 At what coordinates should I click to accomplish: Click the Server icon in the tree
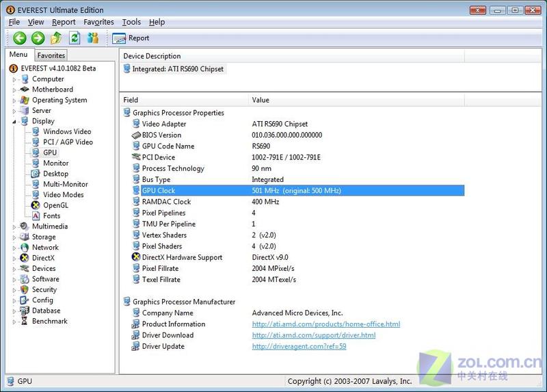(x=25, y=111)
